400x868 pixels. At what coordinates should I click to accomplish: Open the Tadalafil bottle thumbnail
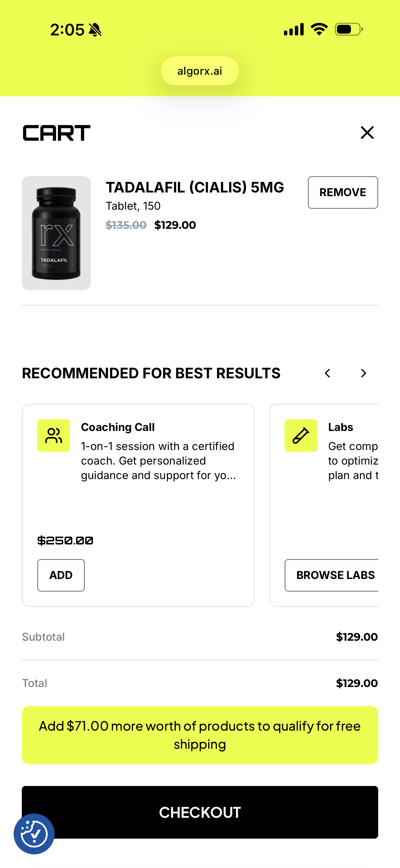(x=56, y=233)
